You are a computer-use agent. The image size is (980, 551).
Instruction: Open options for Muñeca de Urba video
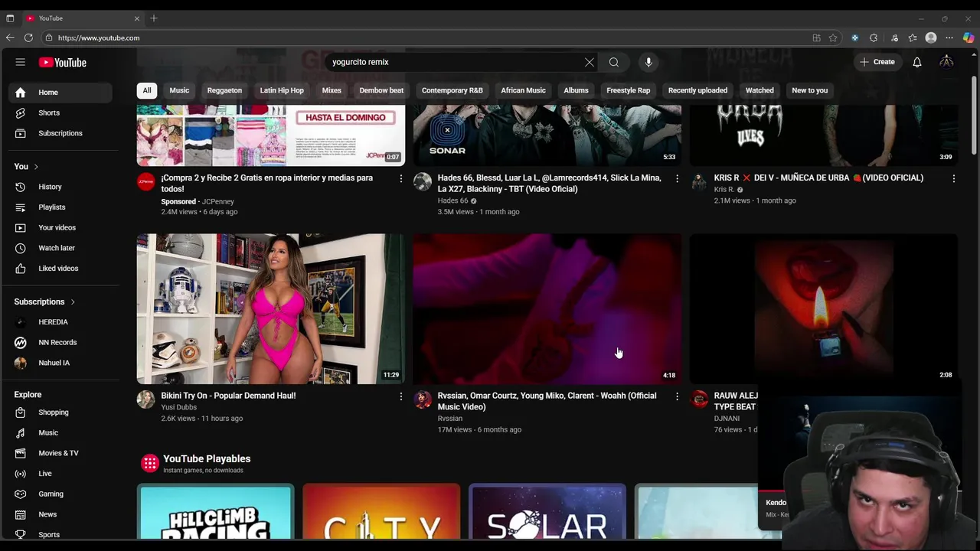[x=953, y=178]
